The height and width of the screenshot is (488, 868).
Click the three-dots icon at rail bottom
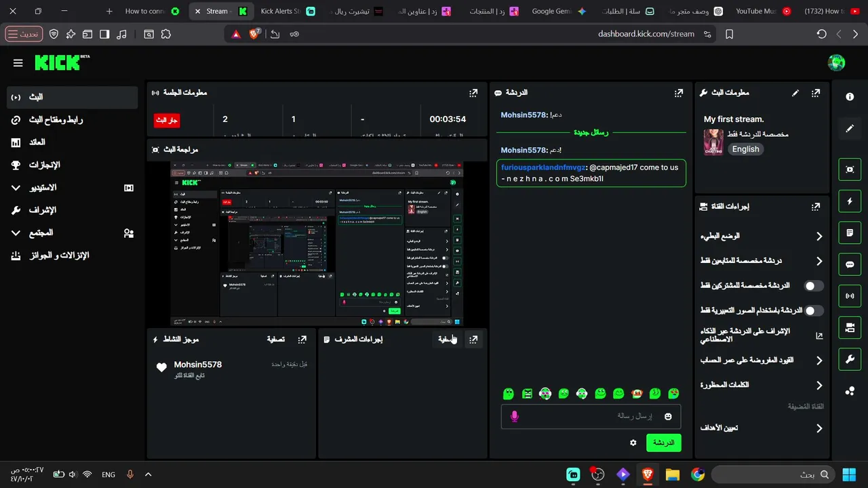point(850,390)
